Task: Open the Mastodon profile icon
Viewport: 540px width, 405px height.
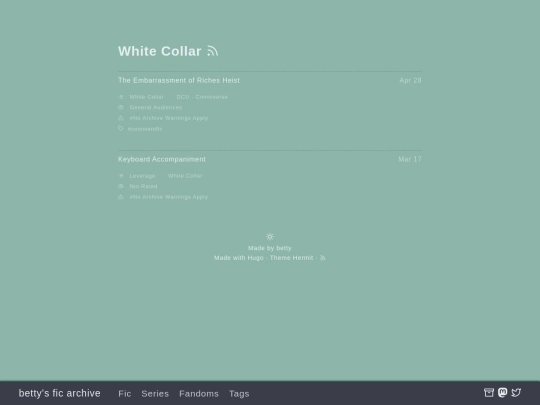Action: (x=502, y=392)
